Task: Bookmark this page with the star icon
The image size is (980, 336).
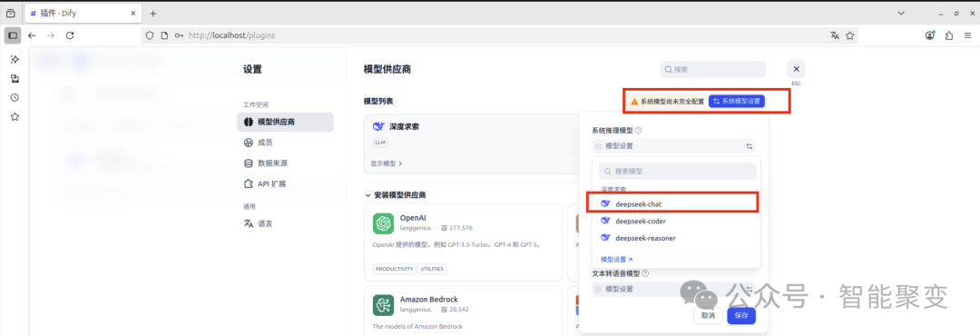Action: point(850,35)
